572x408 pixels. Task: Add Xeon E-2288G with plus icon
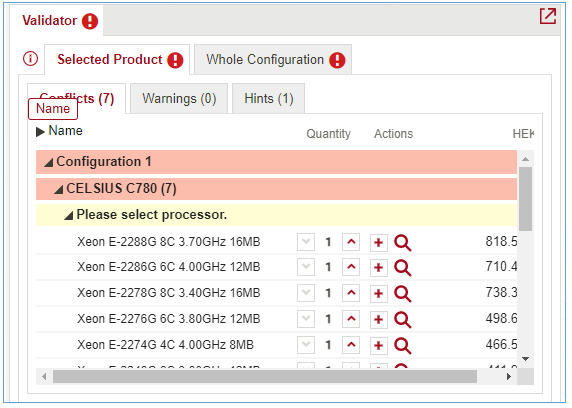pyautogui.click(x=379, y=243)
